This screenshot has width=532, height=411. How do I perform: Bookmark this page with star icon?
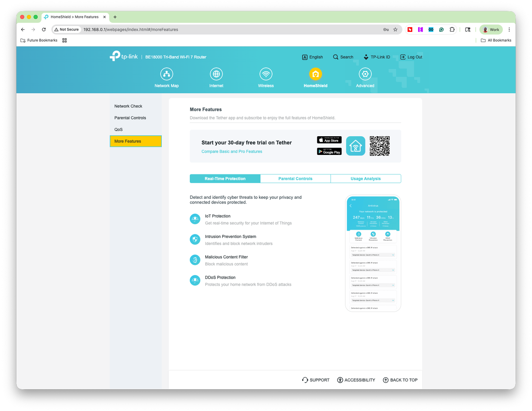click(x=395, y=30)
